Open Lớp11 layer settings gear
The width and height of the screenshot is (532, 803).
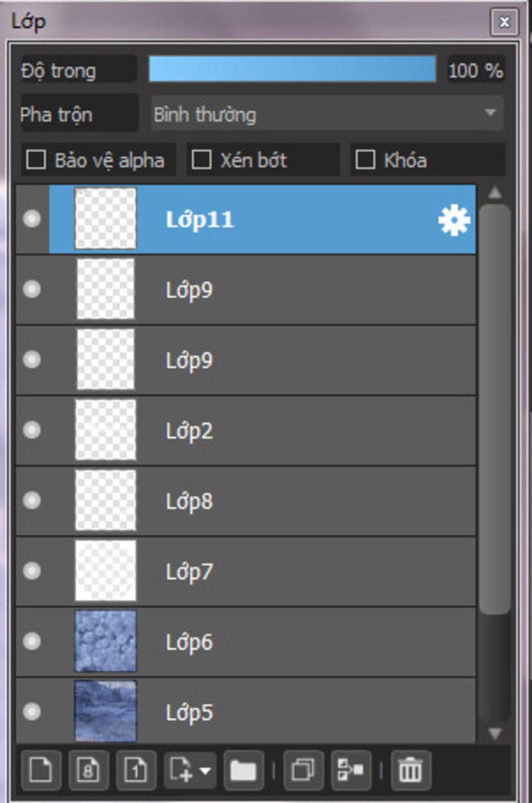pyautogui.click(x=454, y=220)
